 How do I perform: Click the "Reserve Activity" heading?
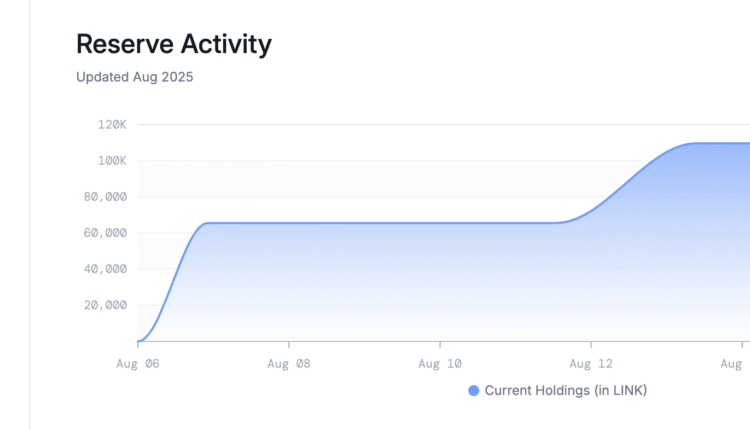173,44
